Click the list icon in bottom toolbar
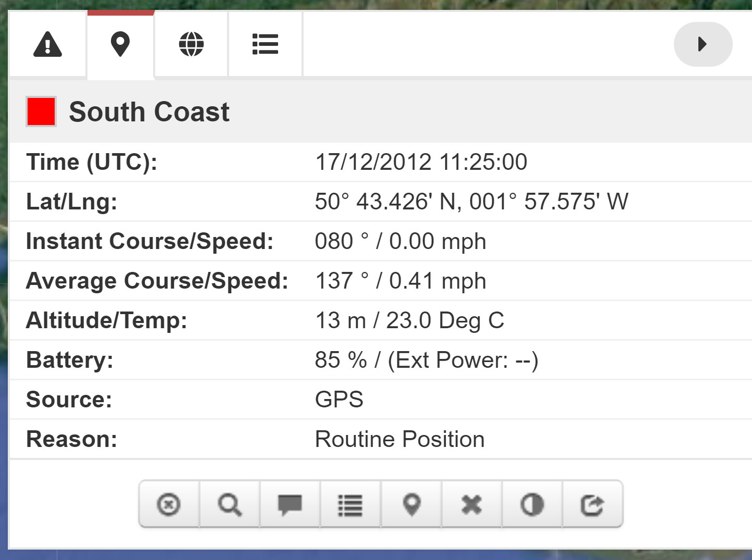Screen dimensions: 752x560 click(350, 504)
